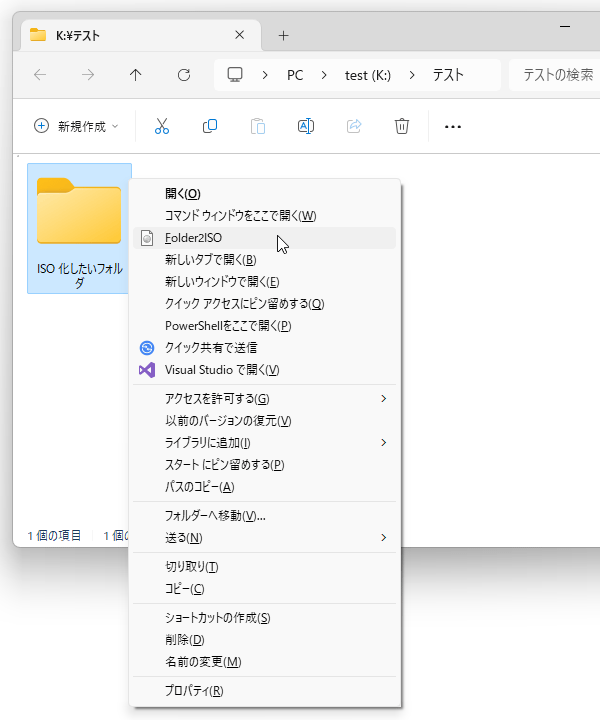Screen dimensions: 600x720
Task: Click the Rename icon in toolbar
Action: point(306,126)
